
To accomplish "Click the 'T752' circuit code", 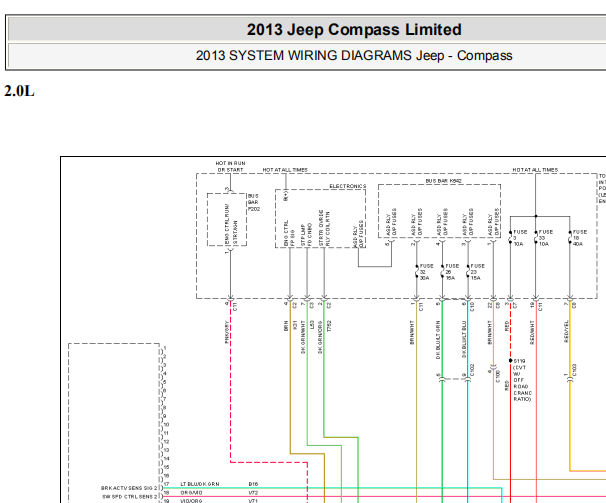I will click(329, 326).
